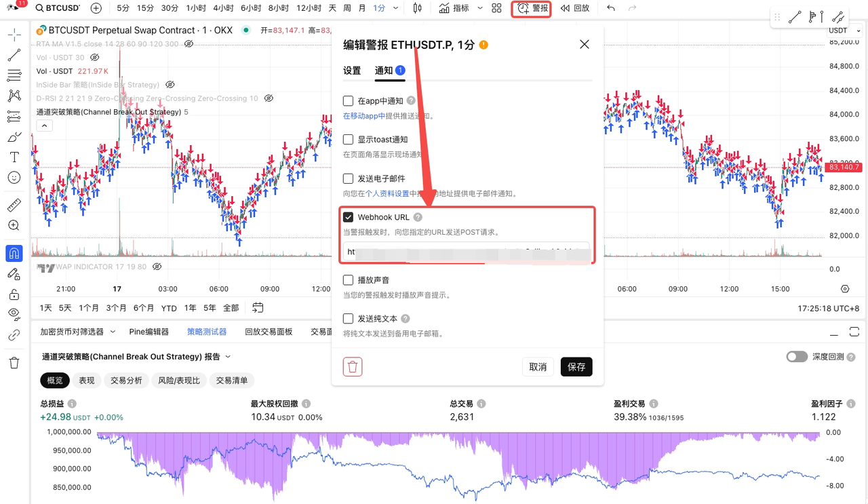Switch to the 交易分析 report tab
This screenshot has height=504, width=868.
pos(127,381)
